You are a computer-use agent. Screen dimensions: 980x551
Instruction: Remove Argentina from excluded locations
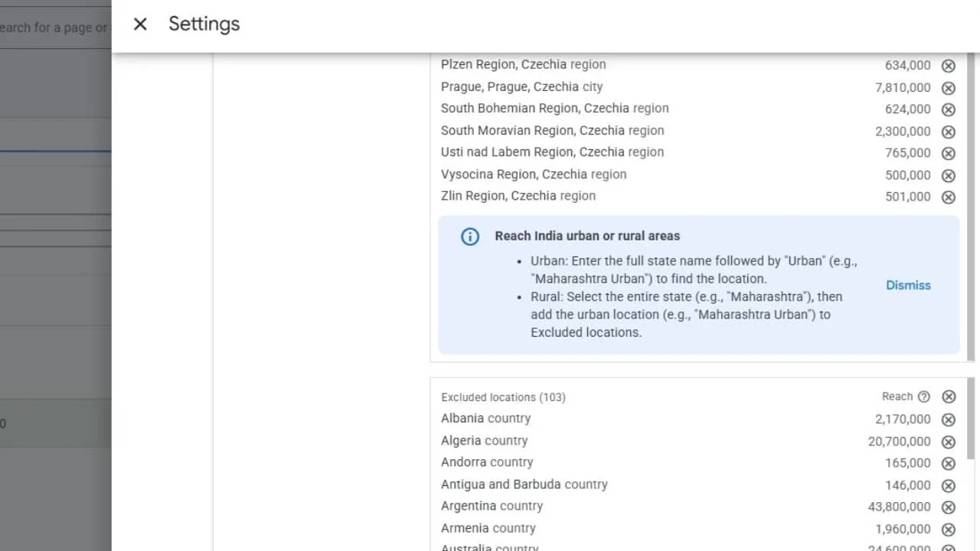tap(949, 507)
